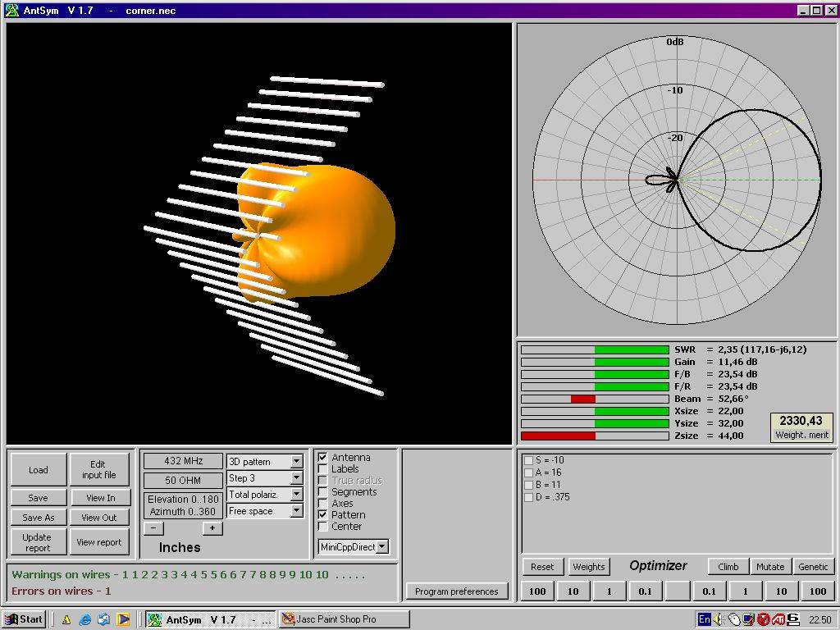This screenshot has height=630, width=840.
Task: Open the Windows Start menu
Action: click(x=24, y=619)
